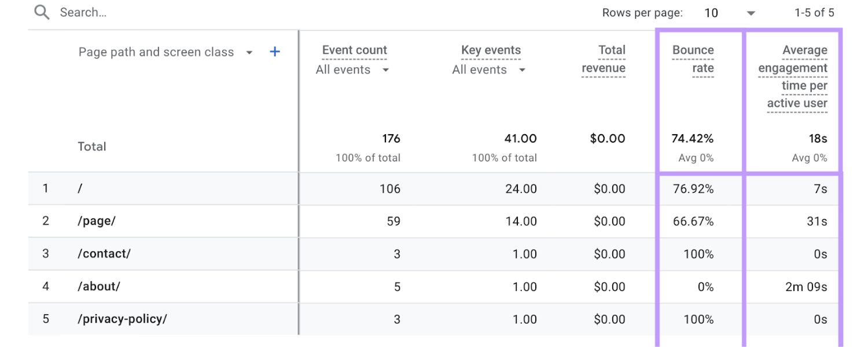This screenshot has width=868, height=347.
Task: Select the /contact/ path row
Action: click(x=104, y=254)
